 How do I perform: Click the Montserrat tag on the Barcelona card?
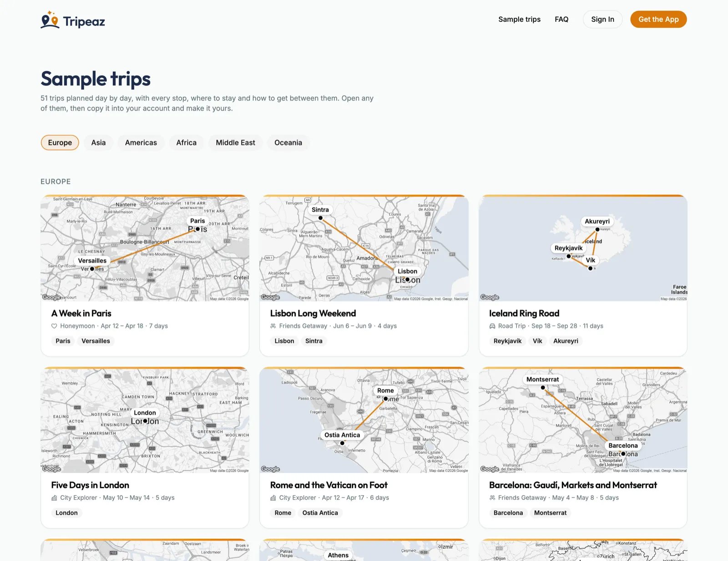[550, 513]
